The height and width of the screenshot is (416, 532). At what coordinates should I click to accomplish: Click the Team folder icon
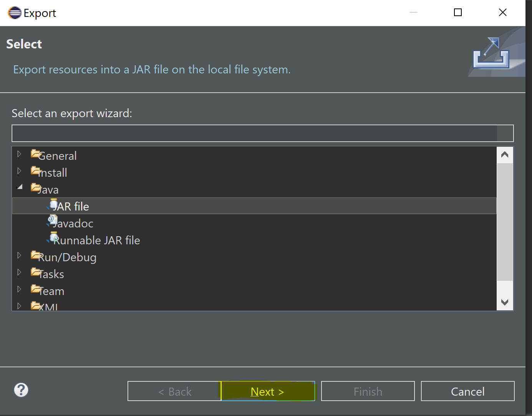click(36, 288)
